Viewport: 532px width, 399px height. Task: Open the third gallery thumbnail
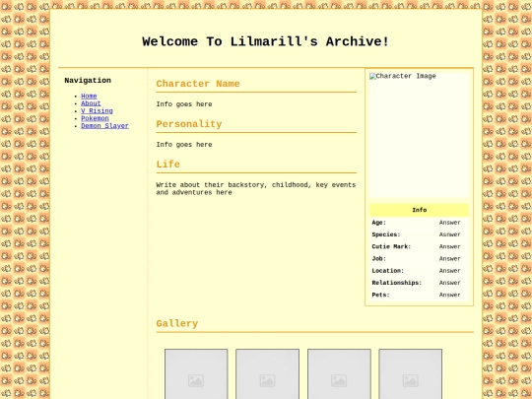point(339,374)
